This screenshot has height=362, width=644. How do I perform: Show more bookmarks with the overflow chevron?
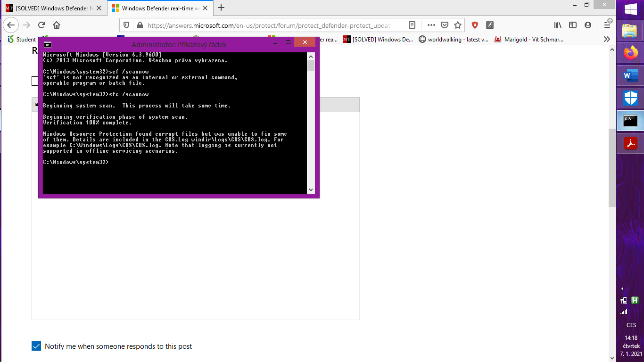pyautogui.click(x=607, y=40)
